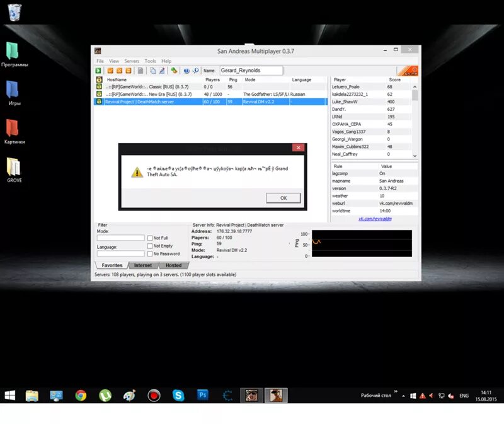Click the gray page icon in SA-MP toolbar
This screenshot has width=504, height=424.
point(140,71)
